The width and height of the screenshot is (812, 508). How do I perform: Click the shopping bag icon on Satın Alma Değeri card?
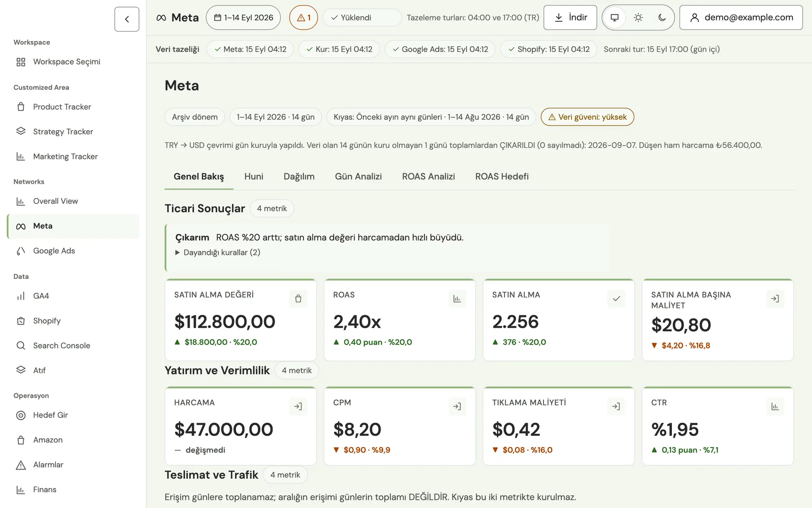tap(298, 299)
